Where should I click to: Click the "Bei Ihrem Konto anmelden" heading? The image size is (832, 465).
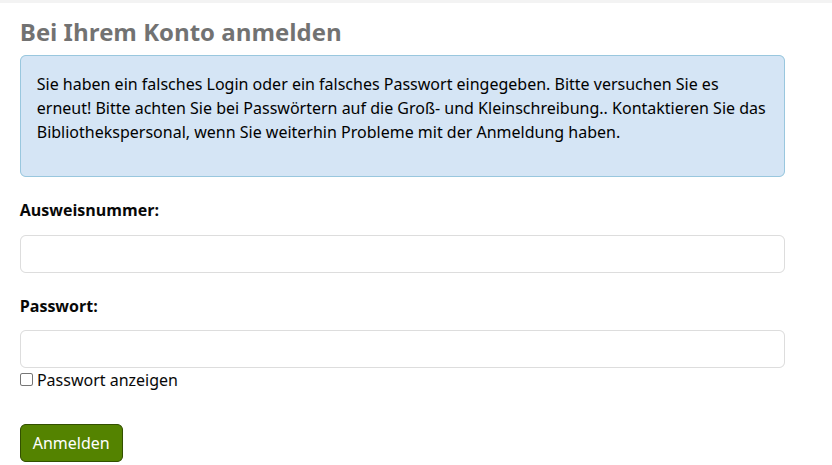coord(181,33)
